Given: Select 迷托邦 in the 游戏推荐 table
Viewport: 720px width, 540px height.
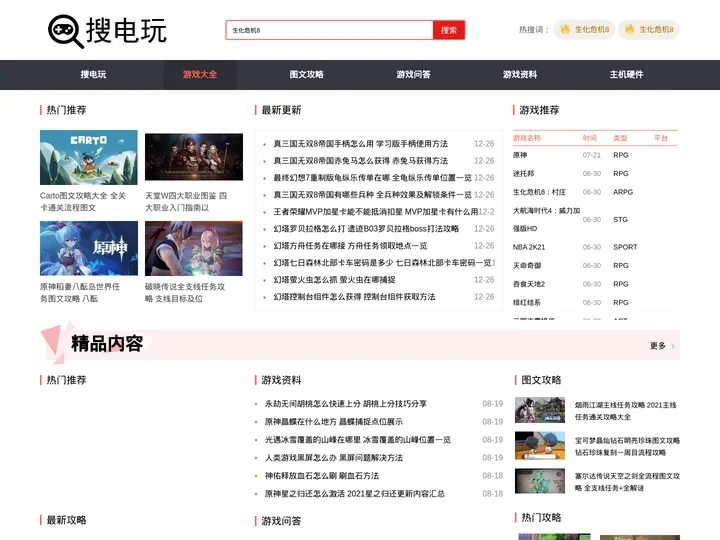Looking at the screenshot, I should click(x=523, y=174).
